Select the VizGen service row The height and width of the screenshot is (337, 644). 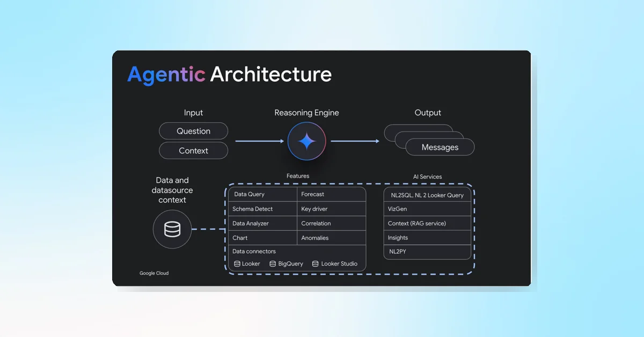point(428,209)
